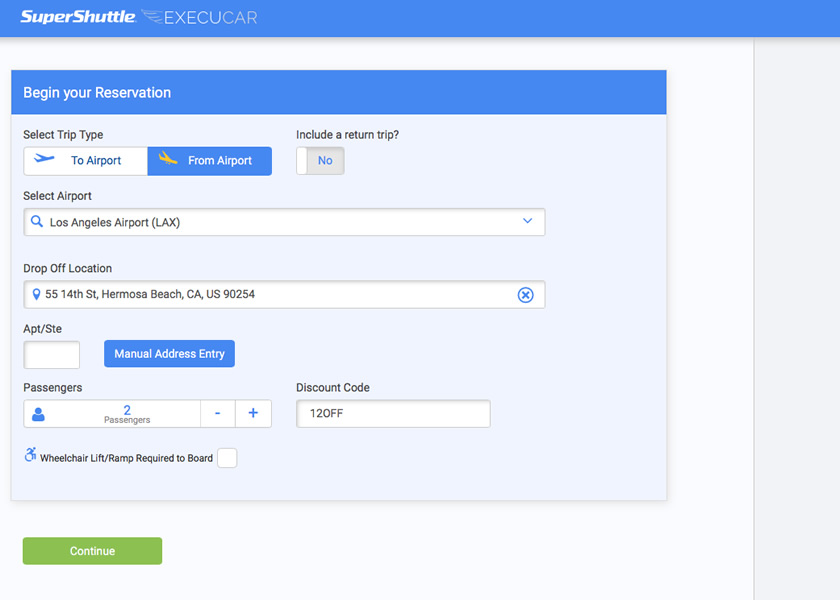This screenshot has width=840, height=600.
Task: Click the drop off location pin icon
Action: point(36,294)
